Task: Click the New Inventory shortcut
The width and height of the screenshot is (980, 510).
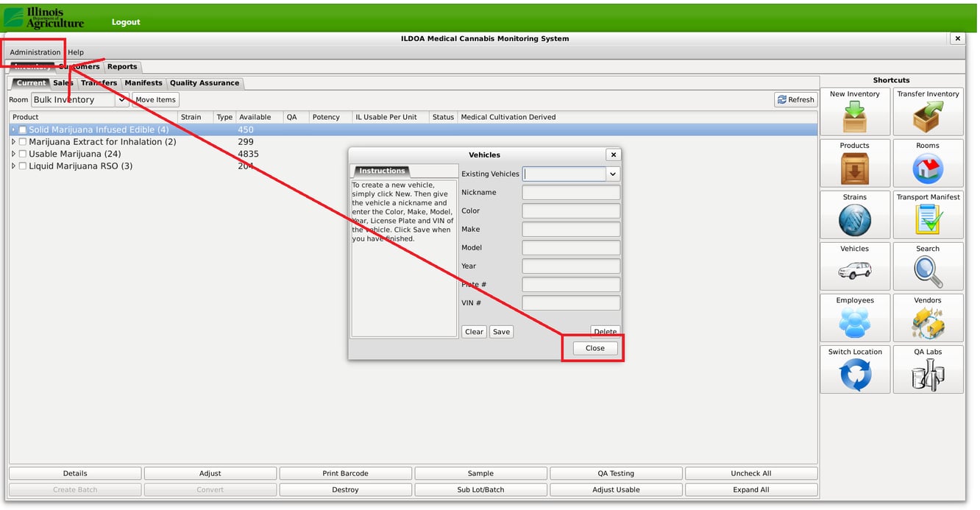Action: click(854, 111)
